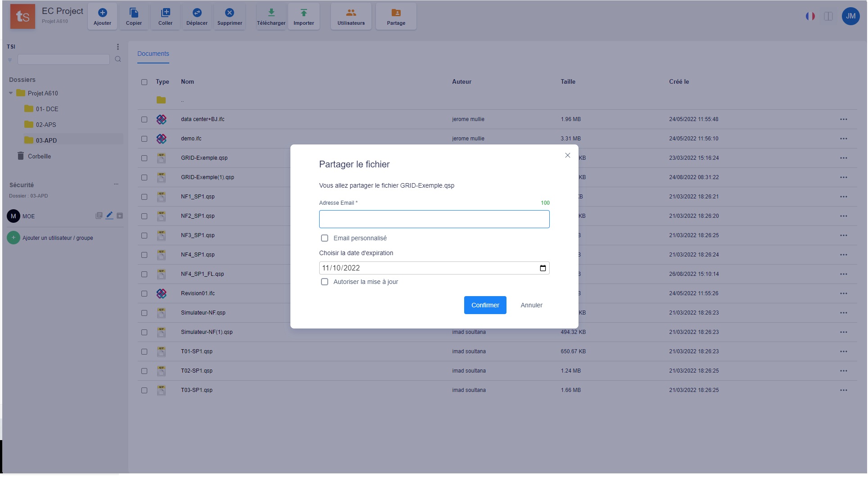Click the T01-SP1.qsp file icon
868x477 pixels.
pyautogui.click(x=161, y=351)
